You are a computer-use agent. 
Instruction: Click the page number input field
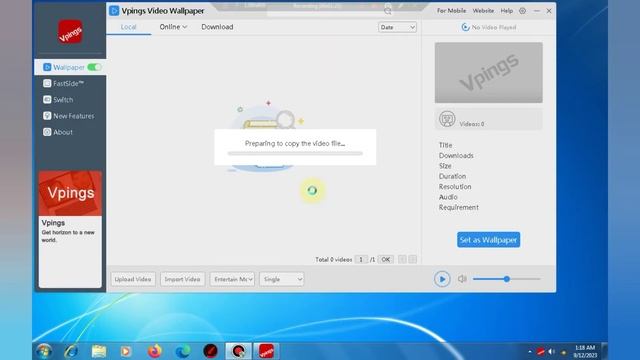(361, 260)
